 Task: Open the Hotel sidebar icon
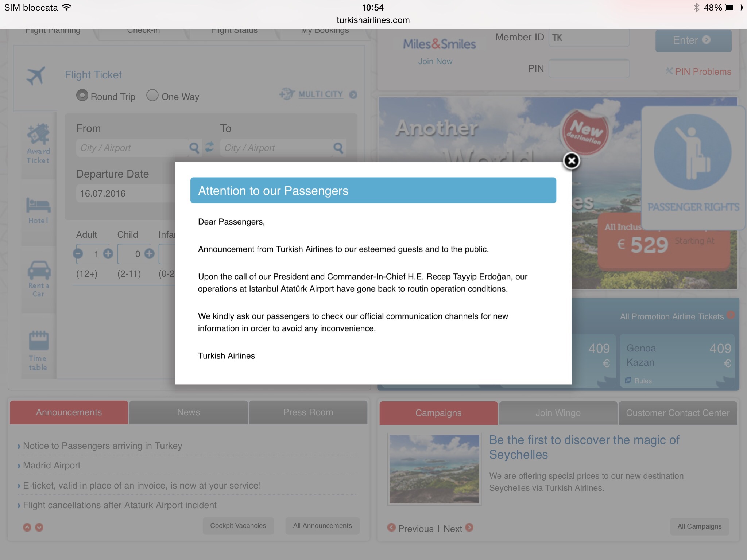[x=38, y=211]
